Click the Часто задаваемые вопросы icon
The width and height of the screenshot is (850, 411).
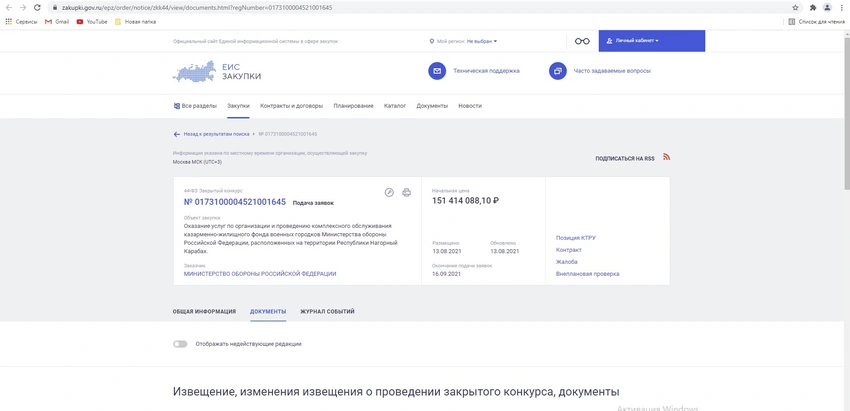tap(558, 71)
